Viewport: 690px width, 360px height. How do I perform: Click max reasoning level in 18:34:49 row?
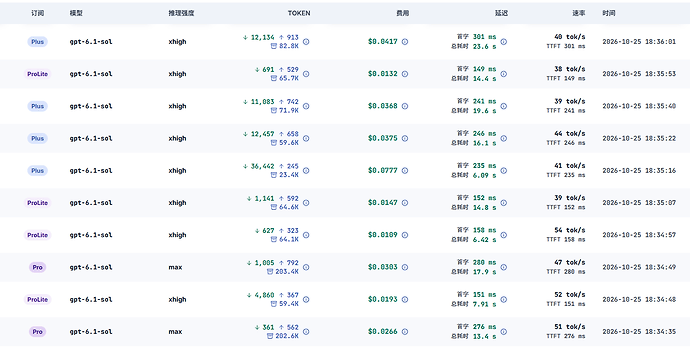[x=175, y=267]
